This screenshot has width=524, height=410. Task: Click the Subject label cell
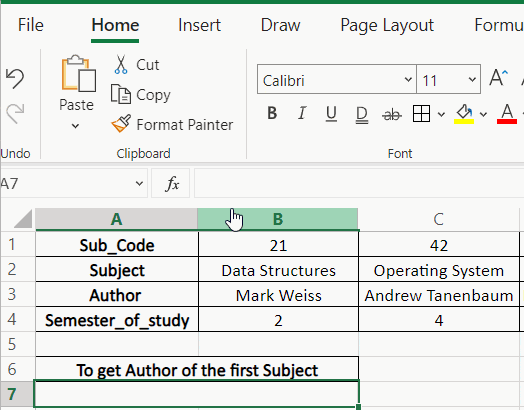pyautogui.click(x=117, y=269)
